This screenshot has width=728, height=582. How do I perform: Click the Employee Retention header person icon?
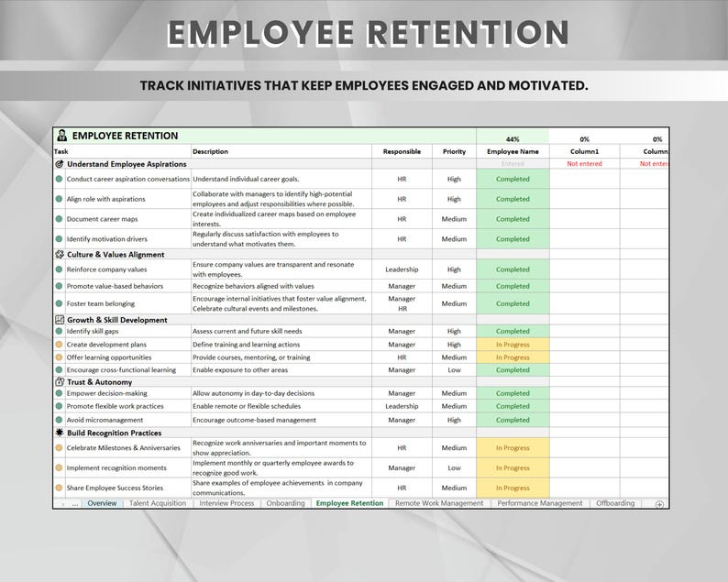coord(61,136)
